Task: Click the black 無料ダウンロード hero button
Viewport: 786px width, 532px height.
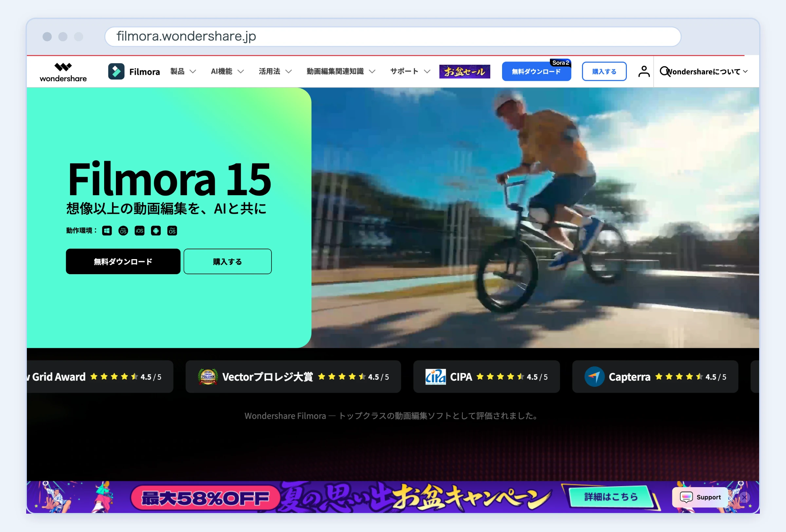Action: [x=123, y=261]
